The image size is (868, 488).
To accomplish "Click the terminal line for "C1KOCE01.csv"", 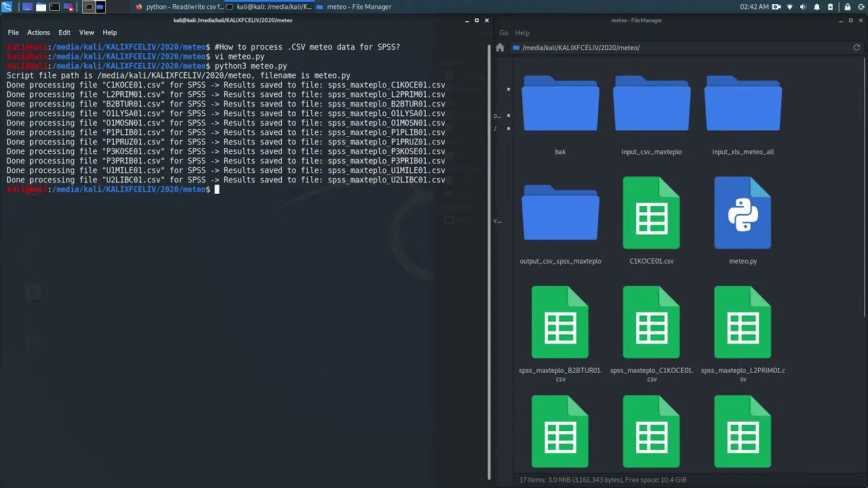I will tap(226, 85).
